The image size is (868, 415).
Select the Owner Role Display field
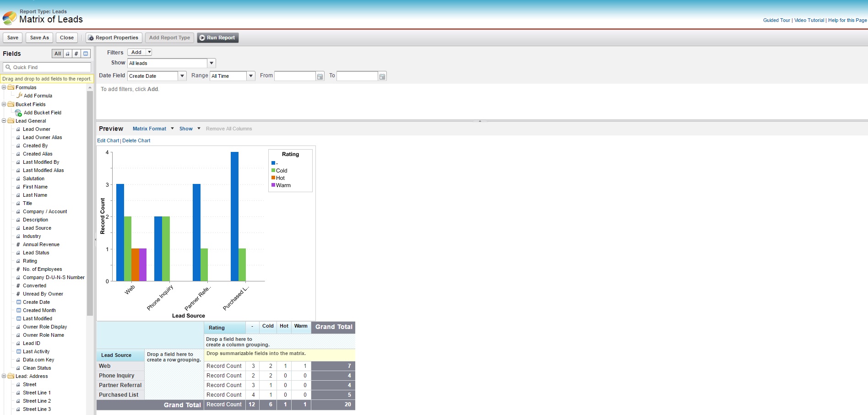click(x=45, y=327)
